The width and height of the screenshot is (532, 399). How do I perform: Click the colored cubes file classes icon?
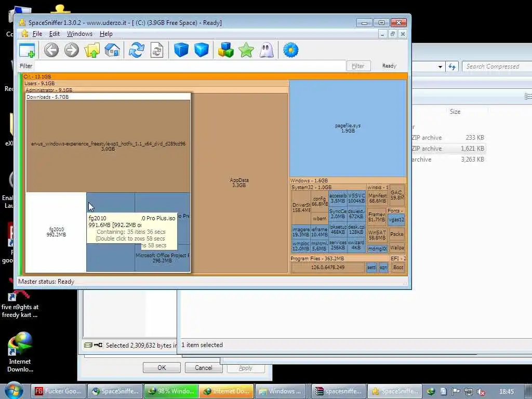coord(225,50)
